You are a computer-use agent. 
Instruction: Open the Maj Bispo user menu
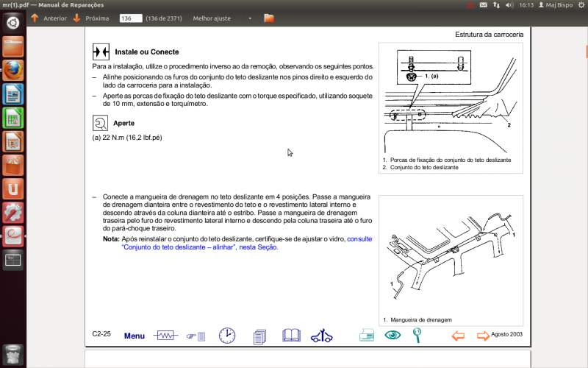point(556,5)
